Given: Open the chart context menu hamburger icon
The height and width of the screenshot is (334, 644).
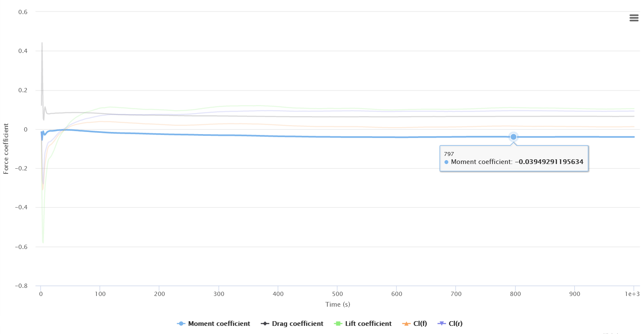Looking at the screenshot, I should [x=634, y=18].
